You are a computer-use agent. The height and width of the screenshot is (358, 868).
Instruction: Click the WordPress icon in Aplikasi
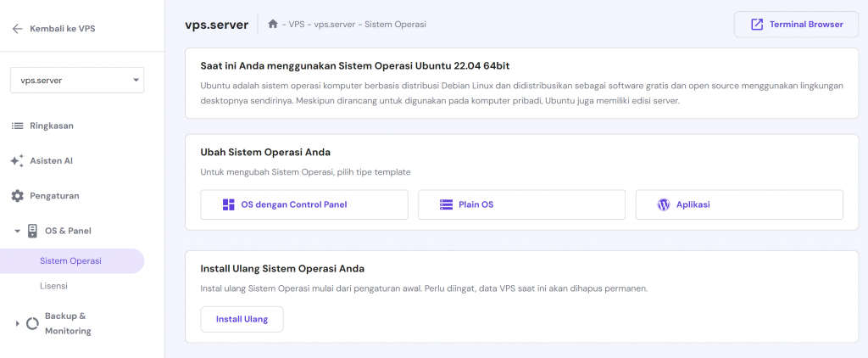pos(664,204)
